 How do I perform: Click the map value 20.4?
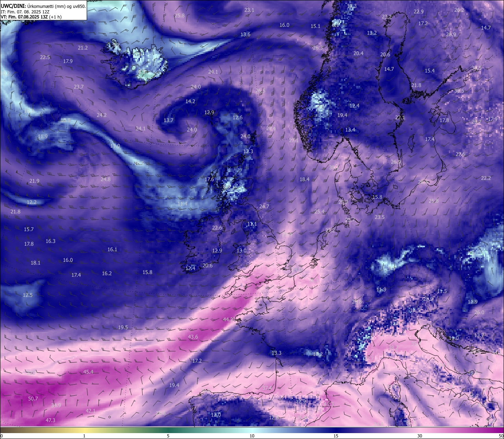(x=358, y=53)
